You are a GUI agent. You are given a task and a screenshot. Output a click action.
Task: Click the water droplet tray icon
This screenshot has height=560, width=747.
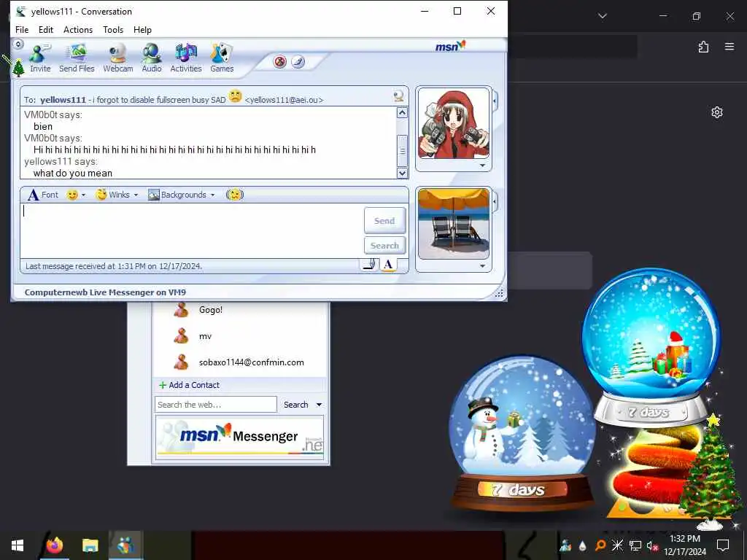point(583,545)
